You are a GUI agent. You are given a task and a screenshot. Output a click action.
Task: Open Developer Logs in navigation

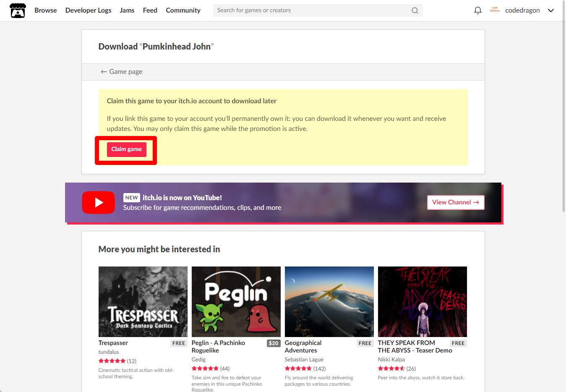click(x=88, y=10)
